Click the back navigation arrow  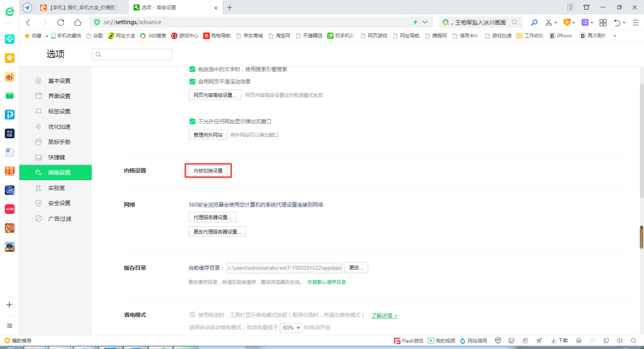pyautogui.click(x=28, y=23)
